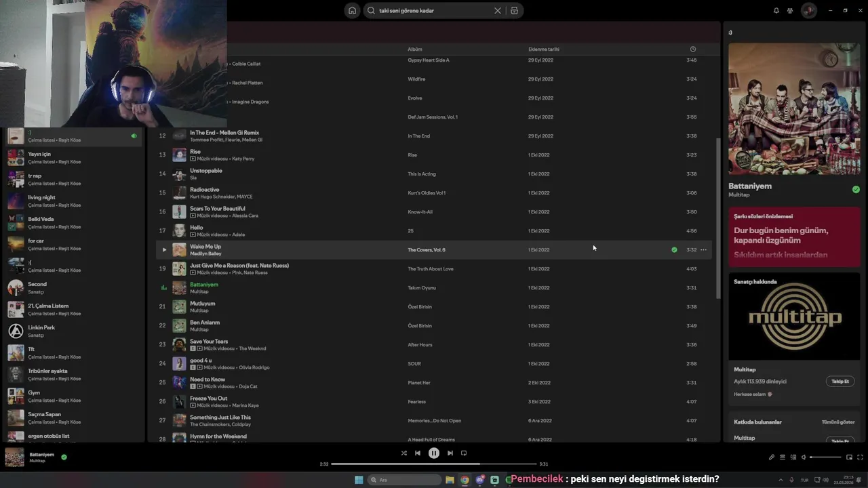Open 'living night' playlist
868x488 pixels.
click(x=73, y=201)
